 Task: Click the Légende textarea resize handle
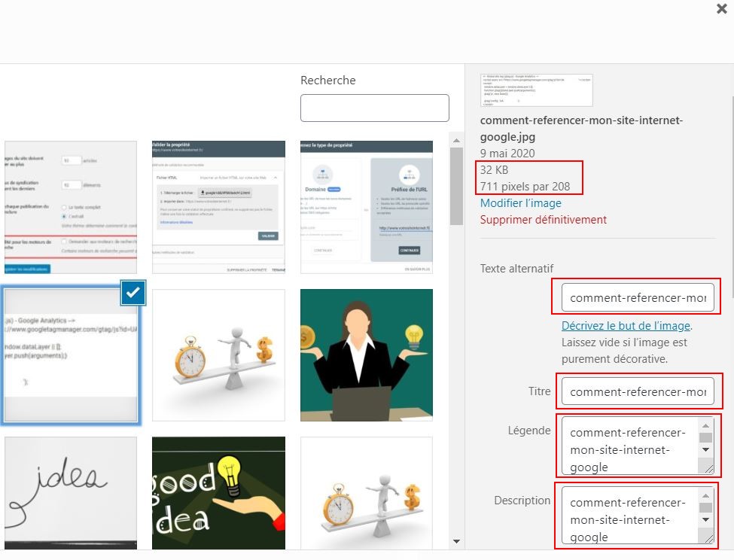coord(708,468)
